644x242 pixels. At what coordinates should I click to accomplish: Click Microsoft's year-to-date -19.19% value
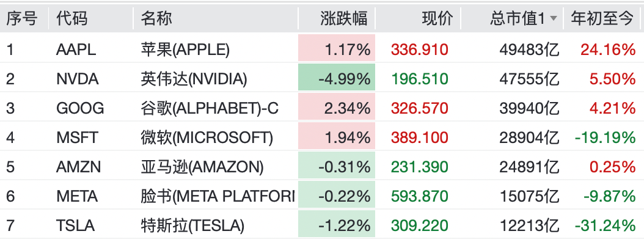(605, 137)
